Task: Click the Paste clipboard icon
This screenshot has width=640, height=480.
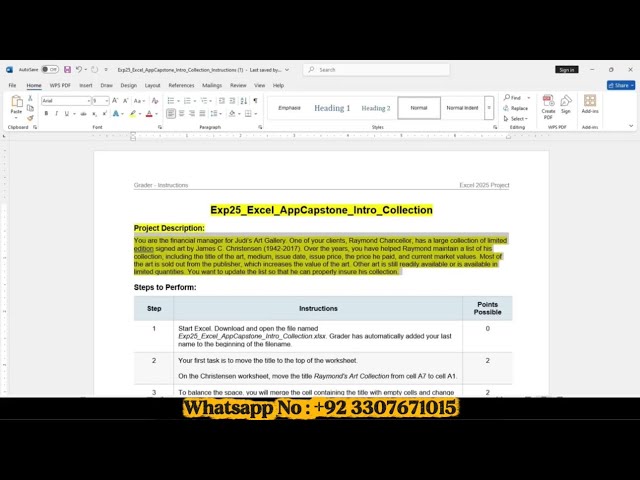Action: [16, 101]
